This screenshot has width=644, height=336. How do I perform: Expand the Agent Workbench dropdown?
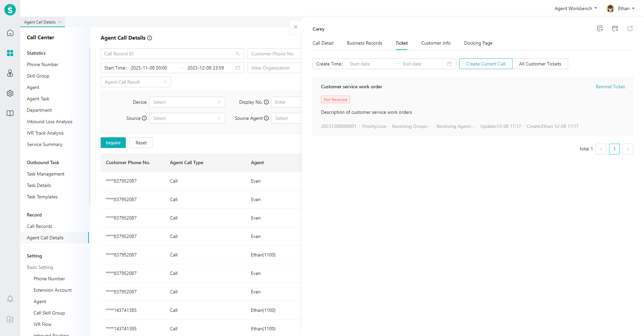coord(576,8)
